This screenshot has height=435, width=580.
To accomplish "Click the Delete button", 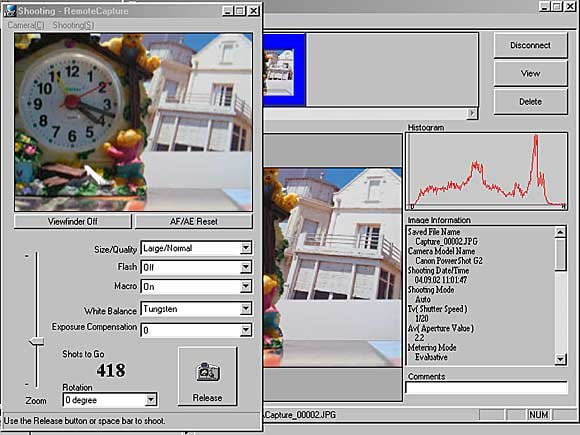I will coord(530,102).
